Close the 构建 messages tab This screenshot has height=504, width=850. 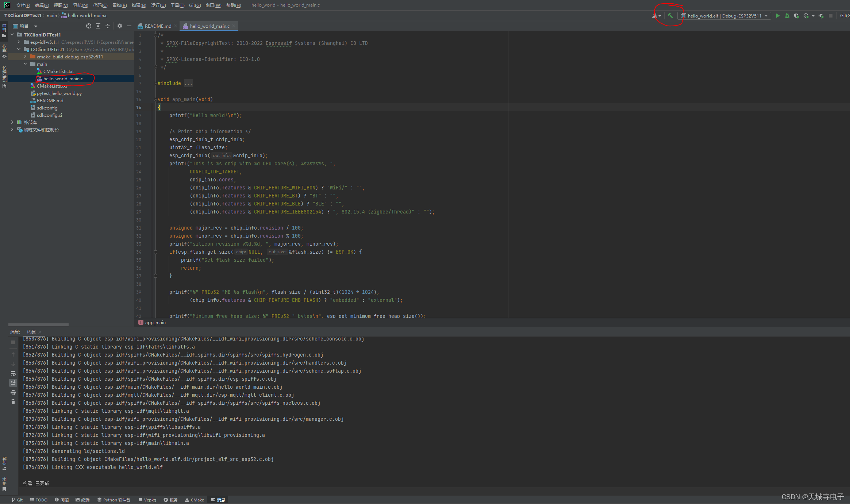(40, 332)
